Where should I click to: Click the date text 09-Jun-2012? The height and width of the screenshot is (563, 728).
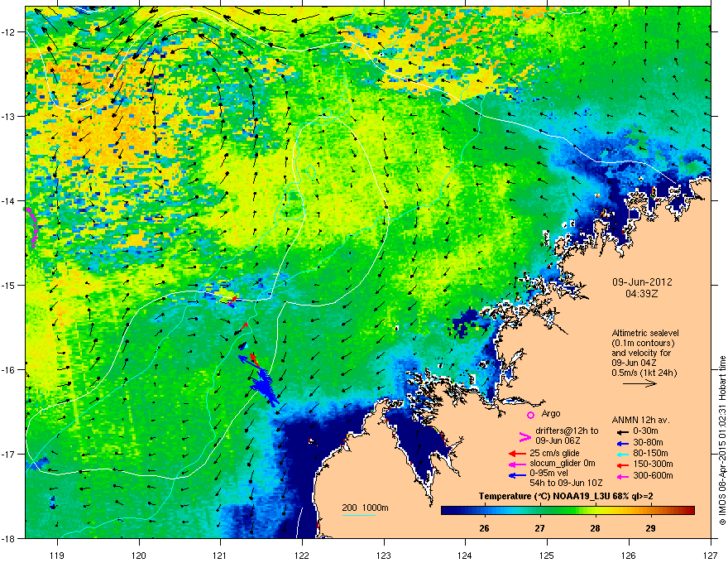click(642, 282)
